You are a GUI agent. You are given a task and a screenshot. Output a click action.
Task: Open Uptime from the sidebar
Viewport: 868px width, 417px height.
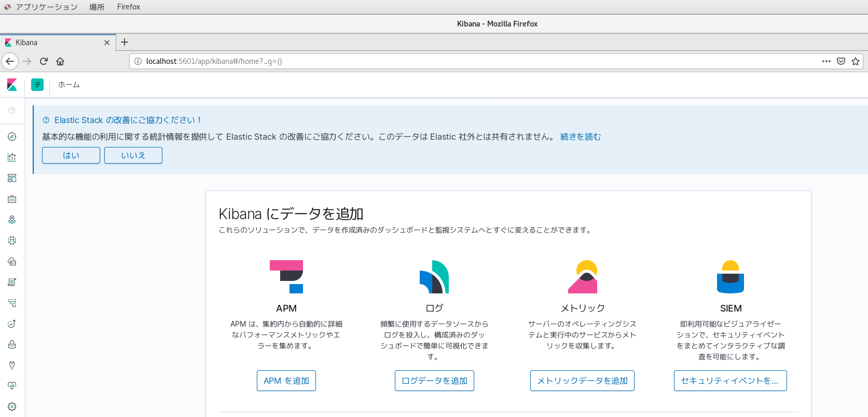[12, 324]
